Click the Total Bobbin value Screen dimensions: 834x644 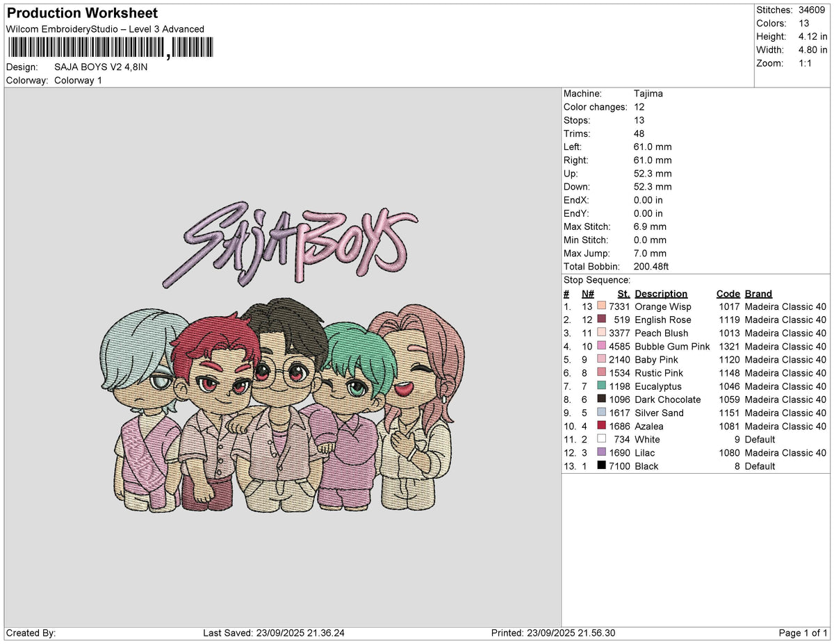(x=651, y=267)
